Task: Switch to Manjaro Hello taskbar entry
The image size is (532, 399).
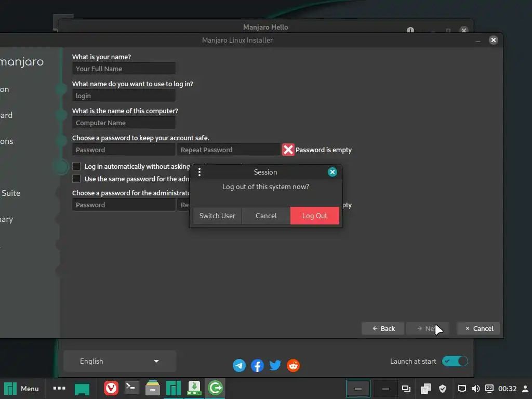Action: pos(174,389)
